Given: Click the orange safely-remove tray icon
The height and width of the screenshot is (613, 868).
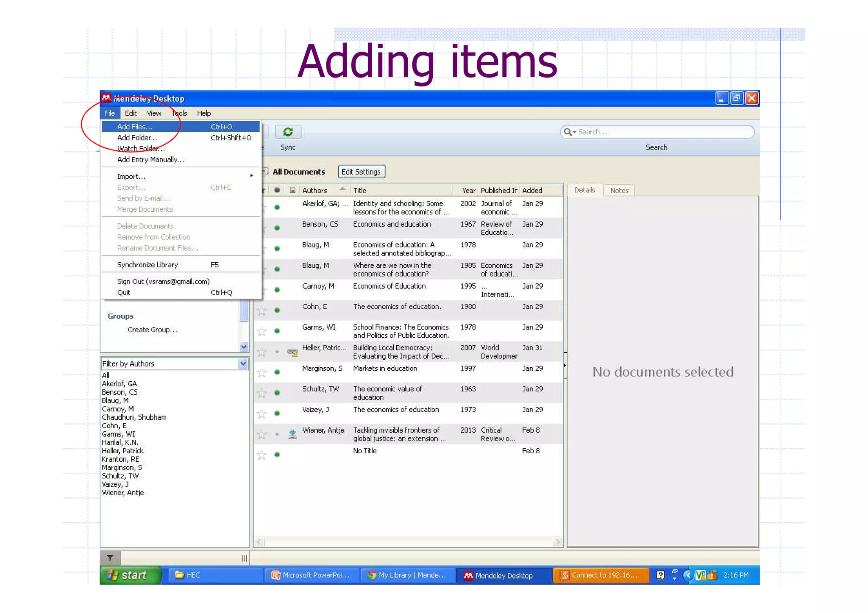Looking at the screenshot, I should (x=712, y=575).
